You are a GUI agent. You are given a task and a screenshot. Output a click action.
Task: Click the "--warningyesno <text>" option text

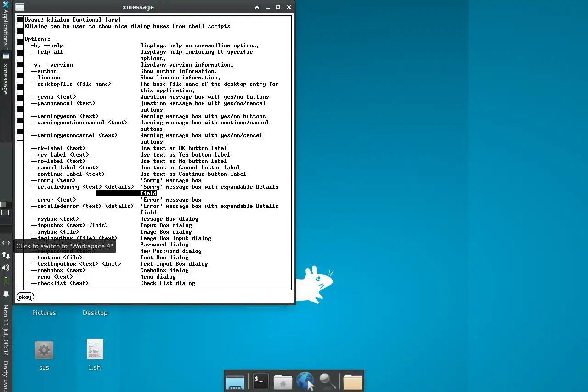65,116
